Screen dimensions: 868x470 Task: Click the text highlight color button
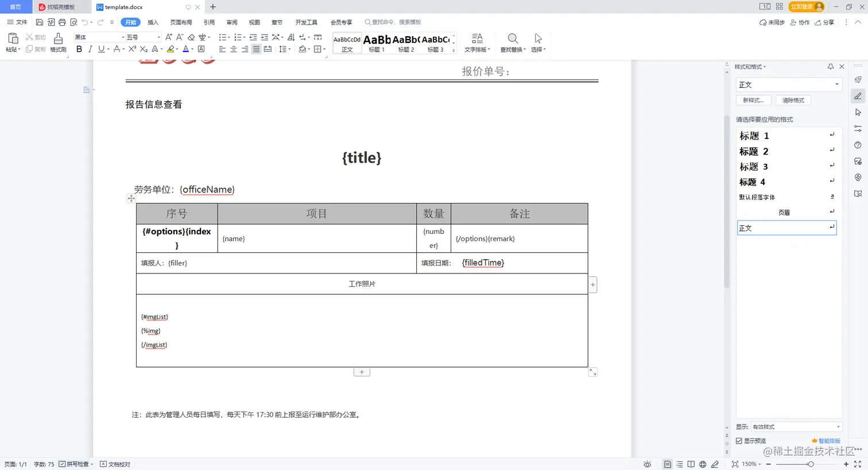click(x=170, y=49)
